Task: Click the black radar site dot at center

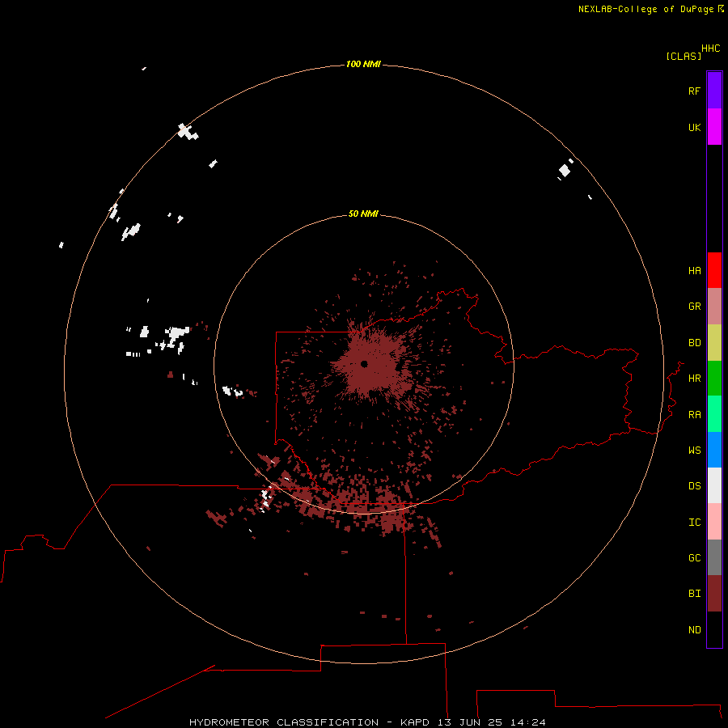Action: [x=364, y=364]
